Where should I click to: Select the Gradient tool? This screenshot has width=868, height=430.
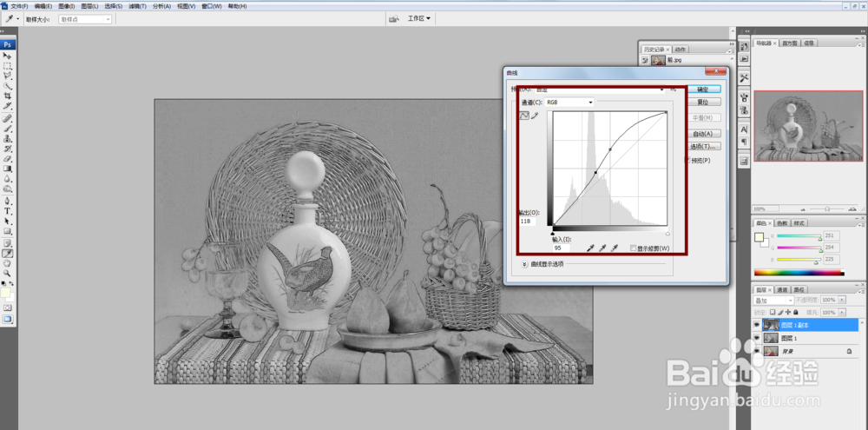click(x=7, y=169)
